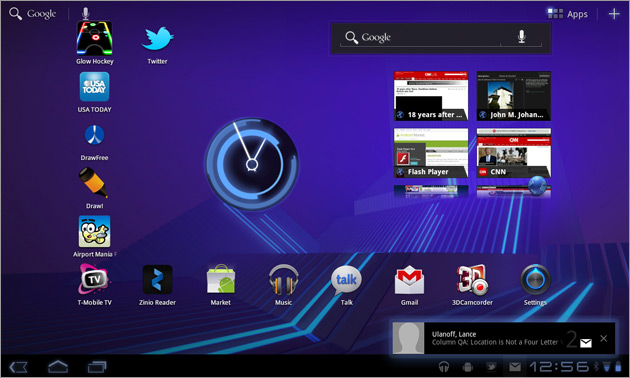Tap the globe icon on bookmarks widget
The height and width of the screenshot is (378, 630).
click(537, 186)
